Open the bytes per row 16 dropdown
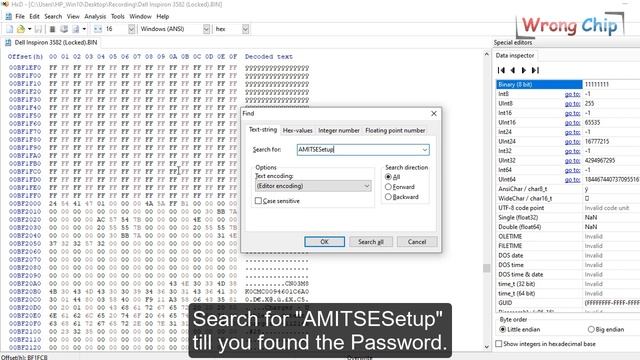The image size is (640, 360). [x=131, y=29]
